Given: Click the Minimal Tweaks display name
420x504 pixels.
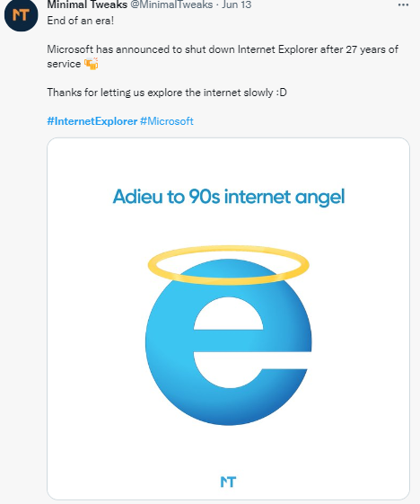Looking at the screenshot, I should 87,4.
